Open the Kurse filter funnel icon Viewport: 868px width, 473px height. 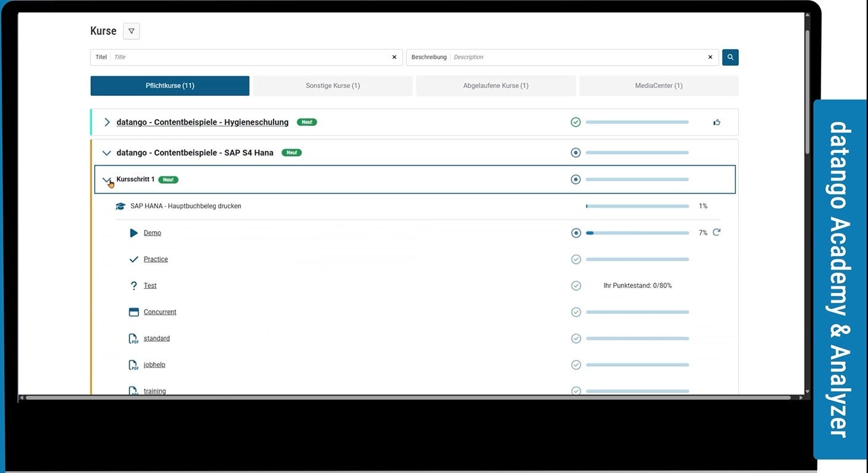pyautogui.click(x=131, y=31)
